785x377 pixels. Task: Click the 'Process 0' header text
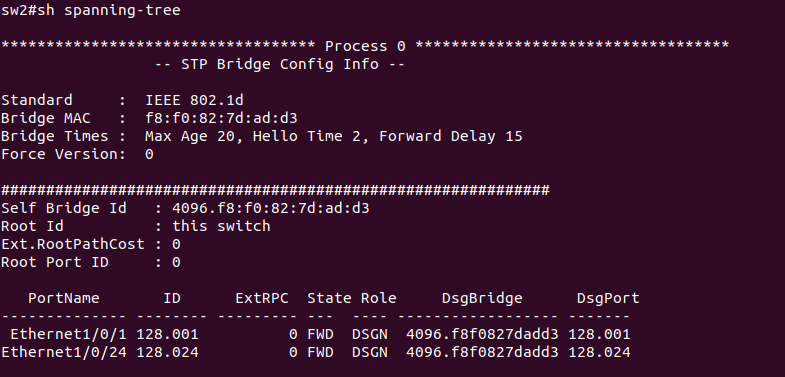[365, 46]
